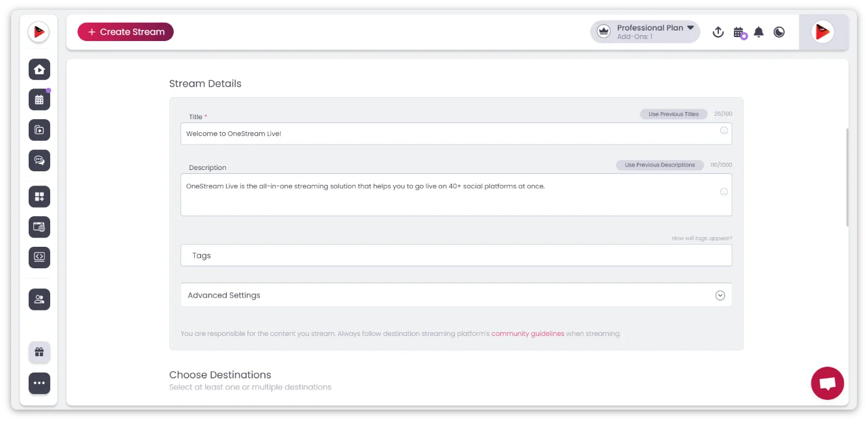Click Use Previous Titles

[673, 114]
